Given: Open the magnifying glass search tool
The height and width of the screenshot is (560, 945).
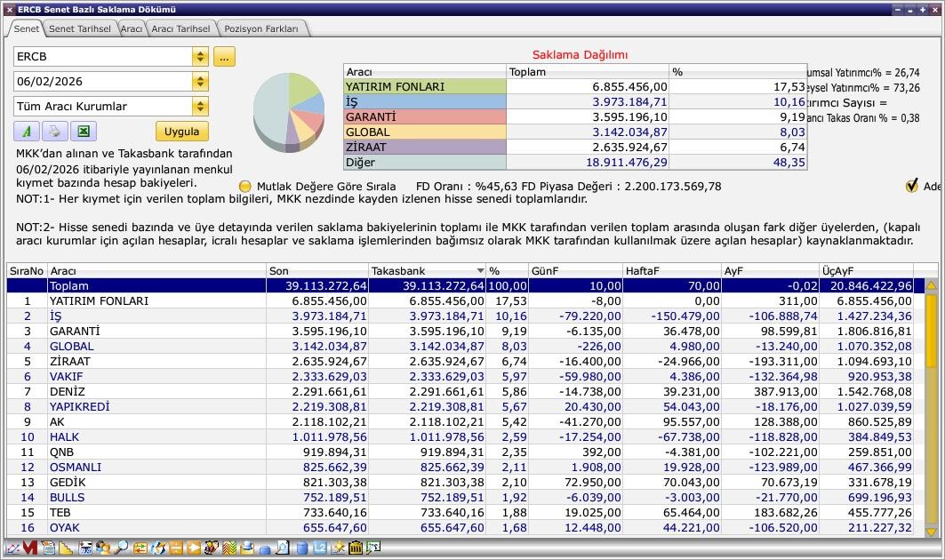Looking at the screenshot, I should (121, 548).
